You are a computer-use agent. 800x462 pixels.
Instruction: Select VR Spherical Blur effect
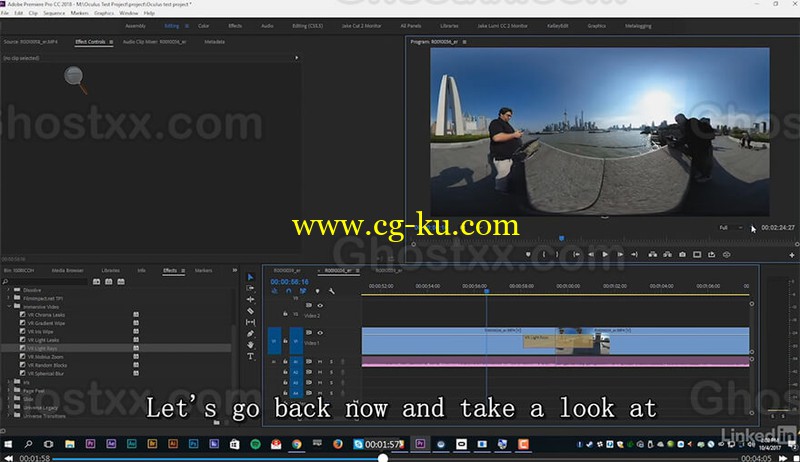tap(45, 373)
